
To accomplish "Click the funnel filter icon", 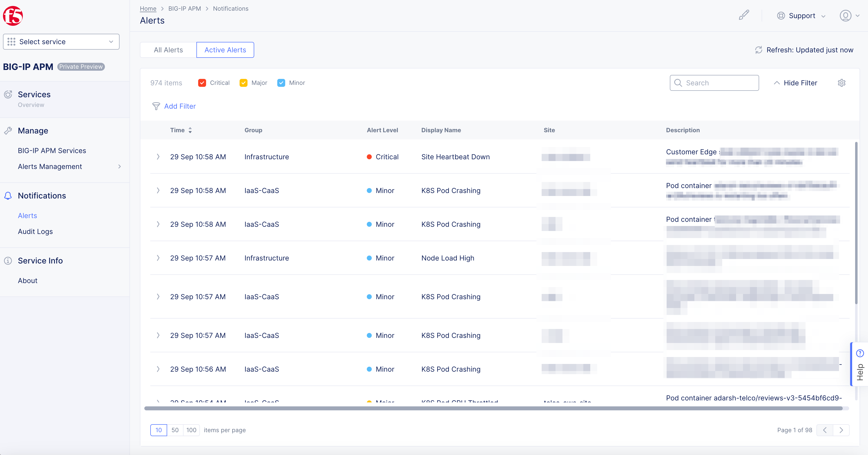I will [x=156, y=106].
